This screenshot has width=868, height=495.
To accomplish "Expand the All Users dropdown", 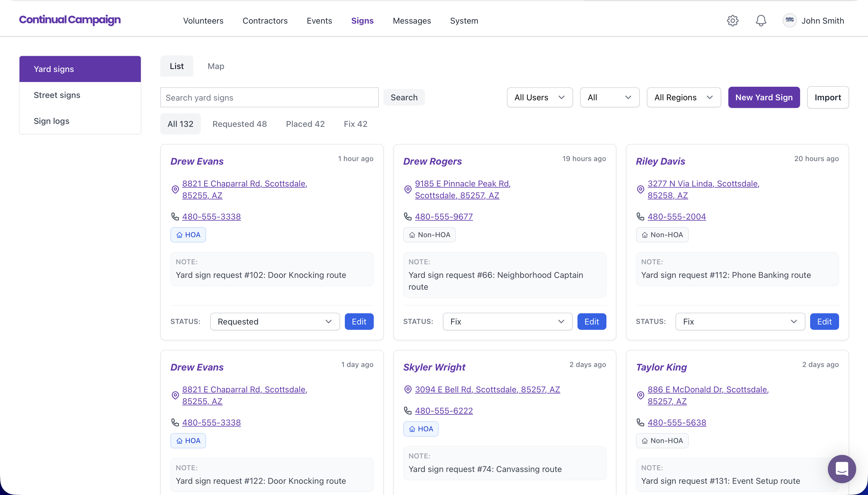I will tap(540, 98).
